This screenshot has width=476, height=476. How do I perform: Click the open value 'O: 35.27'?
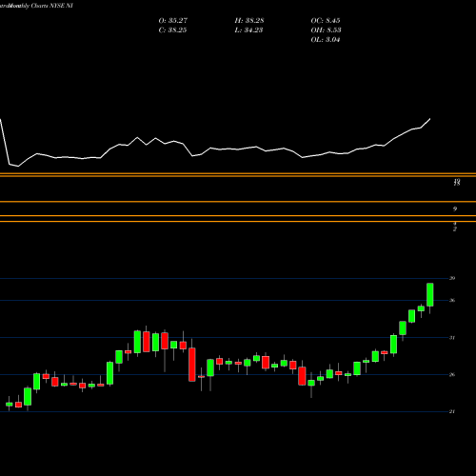[173, 21]
